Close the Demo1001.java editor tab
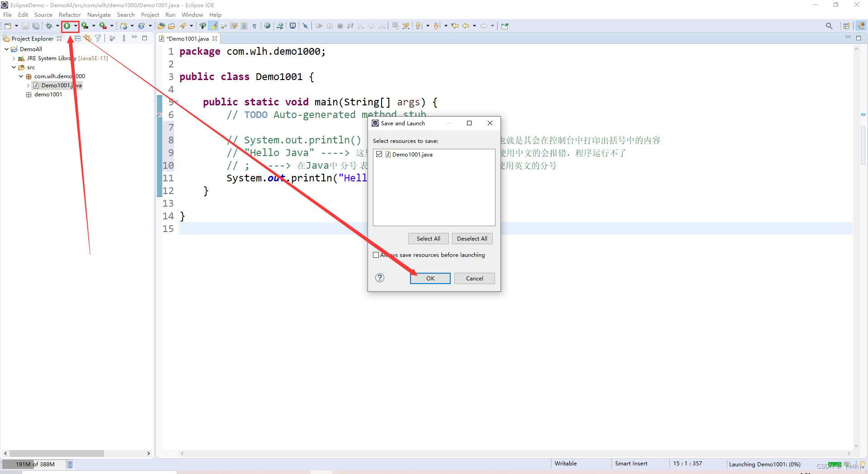Screen dimensions: 868x474 tap(215, 38)
